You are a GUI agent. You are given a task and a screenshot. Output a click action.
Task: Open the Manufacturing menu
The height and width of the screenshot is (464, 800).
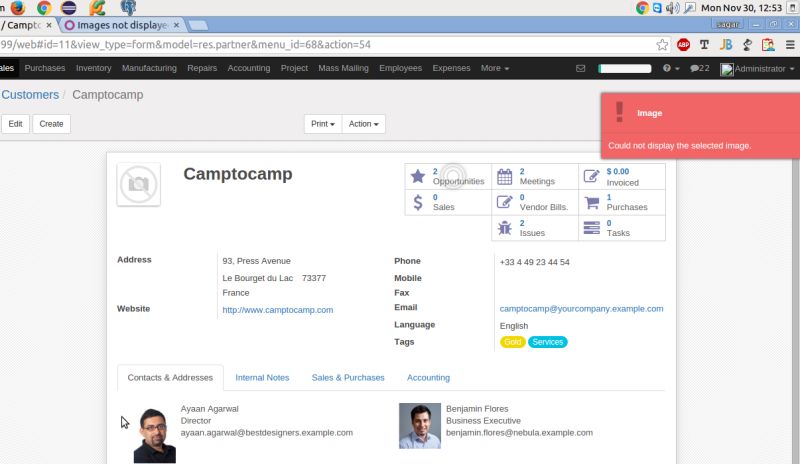pyautogui.click(x=149, y=68)
